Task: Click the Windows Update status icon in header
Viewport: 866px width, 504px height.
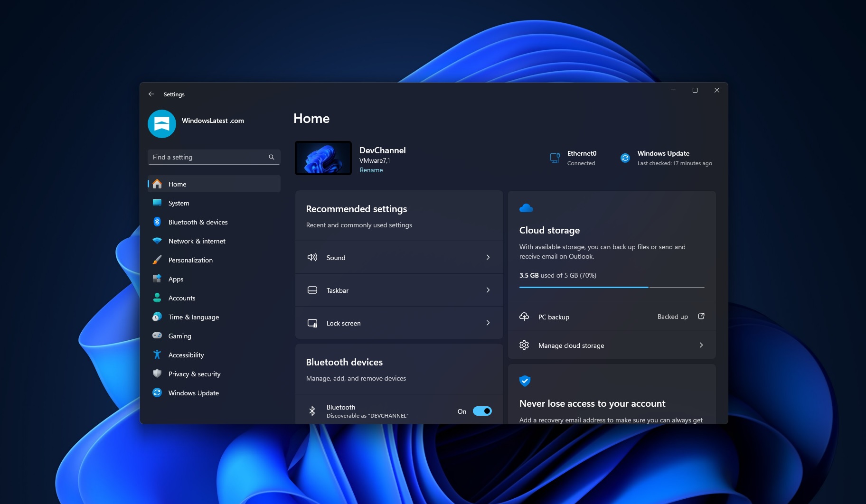Action: coord(625,158)
